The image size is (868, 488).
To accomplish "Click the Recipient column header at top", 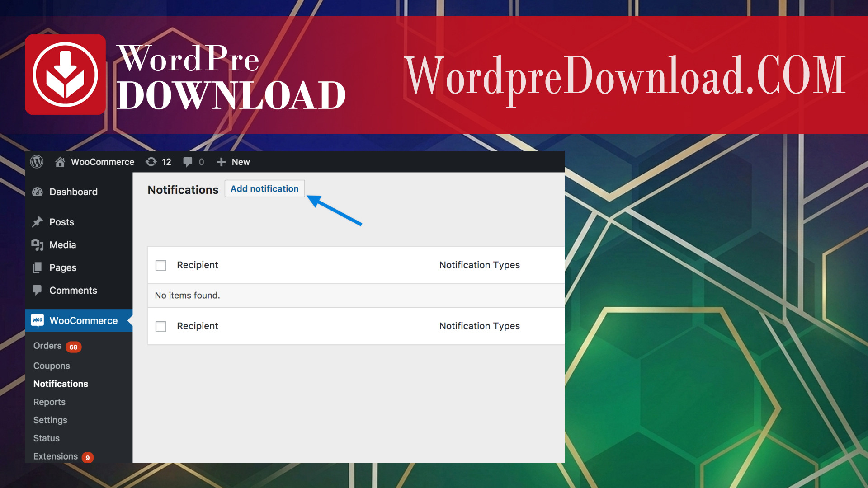I will (197, 265).
